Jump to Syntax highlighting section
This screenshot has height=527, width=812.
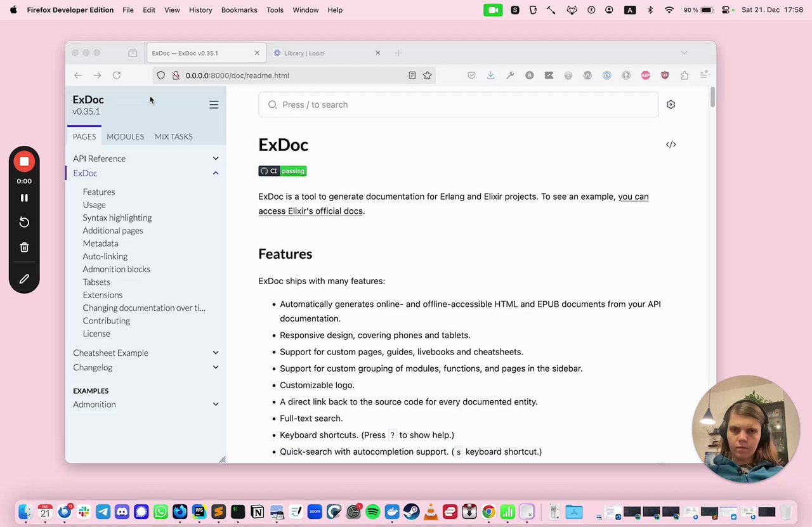click(117, 218)
